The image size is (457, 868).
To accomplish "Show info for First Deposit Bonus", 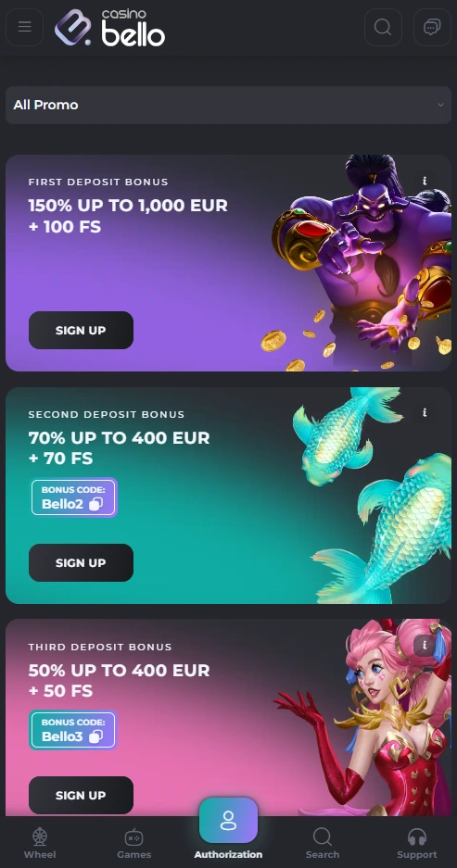I will 425,181.
